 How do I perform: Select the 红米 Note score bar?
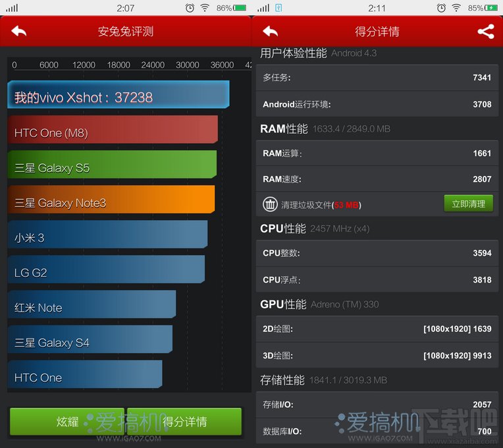(92, 304)
